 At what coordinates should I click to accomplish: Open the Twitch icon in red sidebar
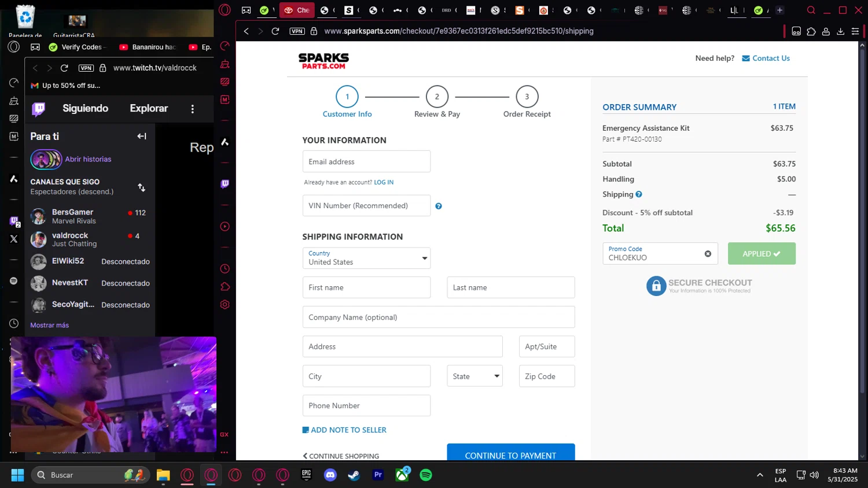(225, 184)
